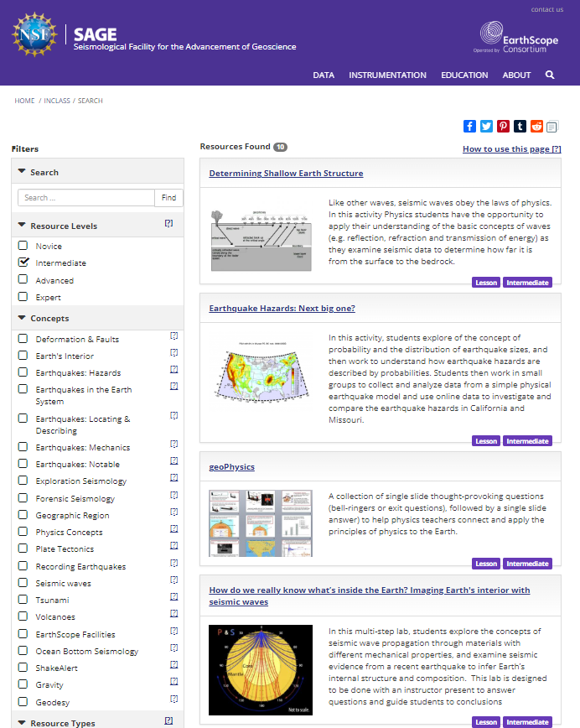Open Determining Shallow Earth Structure link
This screenshot has width=580, height=728.
point(286,173)
